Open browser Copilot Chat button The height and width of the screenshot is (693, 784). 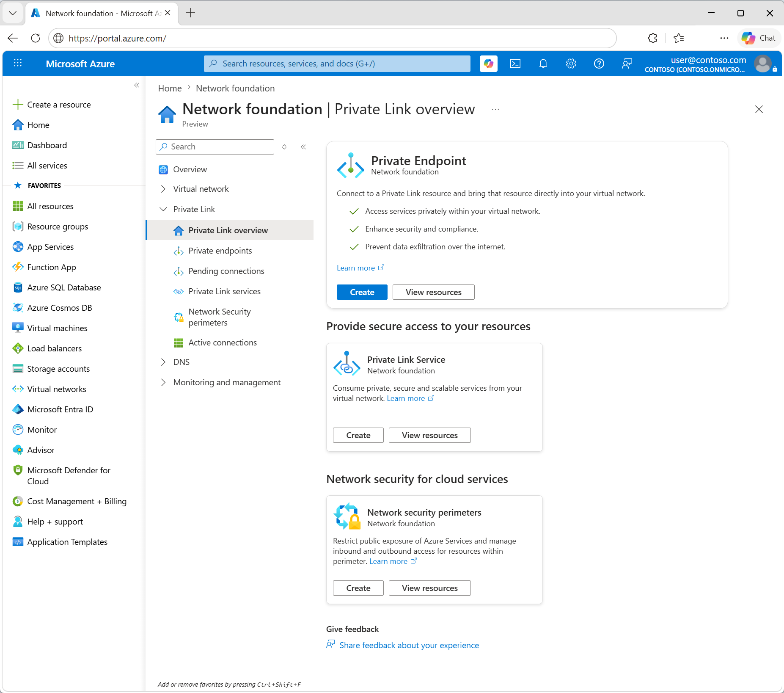click(x=759, y=38)
